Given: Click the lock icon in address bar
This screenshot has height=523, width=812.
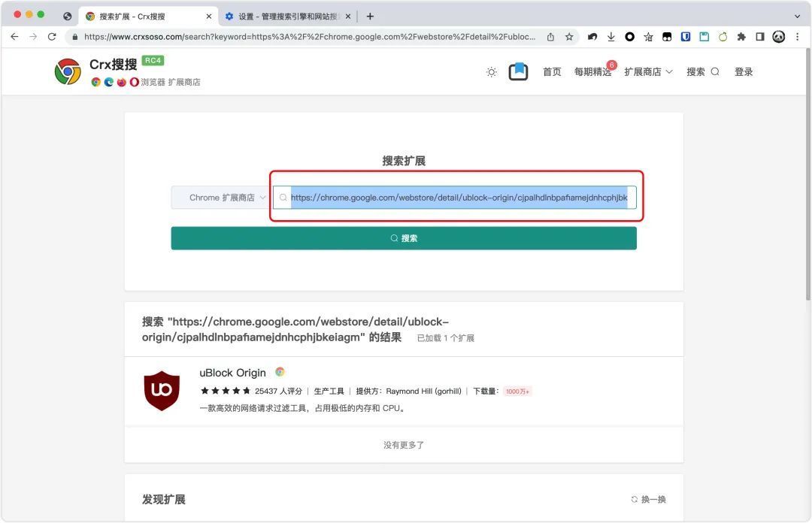Looking at the screenshot, I should pos(75,37).
